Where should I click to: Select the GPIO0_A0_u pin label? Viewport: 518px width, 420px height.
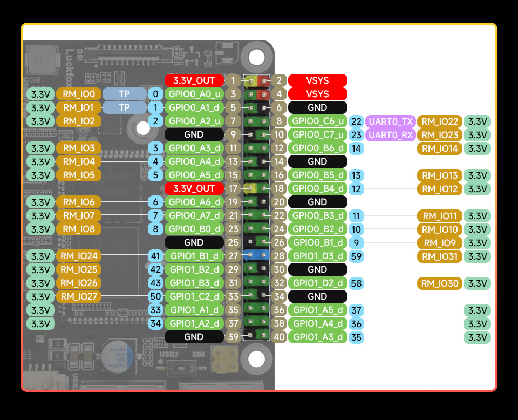pyautogui.click(x=194, y=94)
